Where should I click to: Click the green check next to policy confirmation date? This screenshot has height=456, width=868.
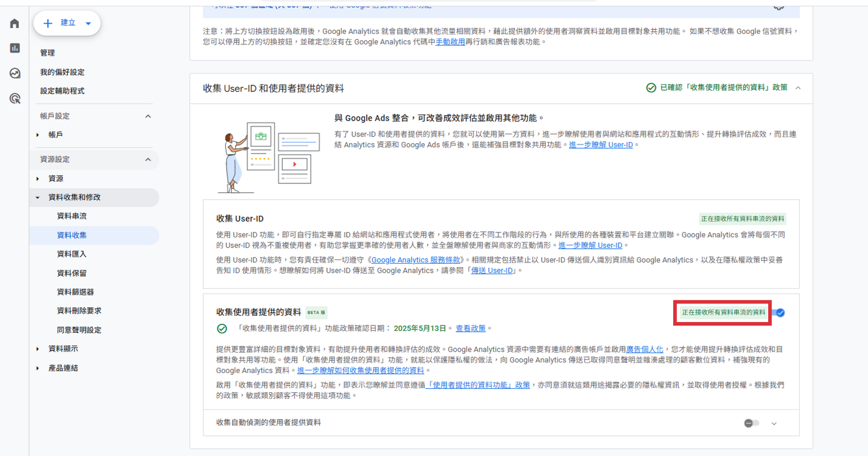tap(222, 329)
